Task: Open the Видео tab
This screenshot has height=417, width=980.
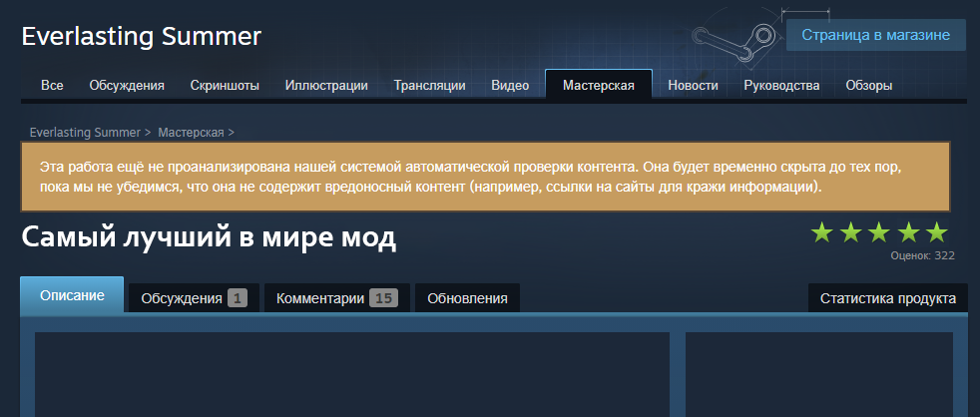Action: (x=510, y=86)
